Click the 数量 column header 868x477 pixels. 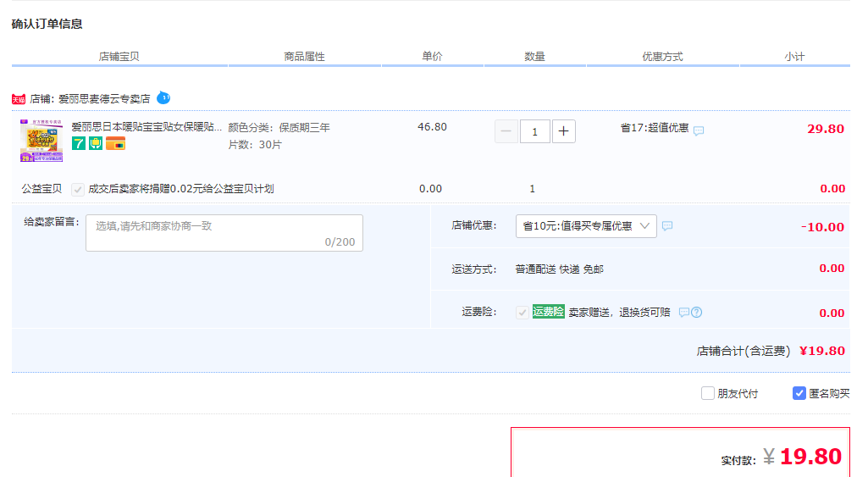[534, 57]
